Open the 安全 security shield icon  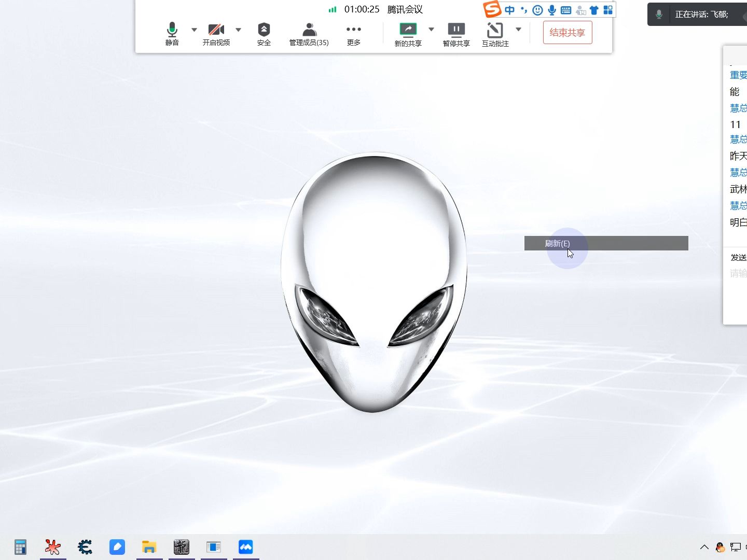tap(264, 34)
